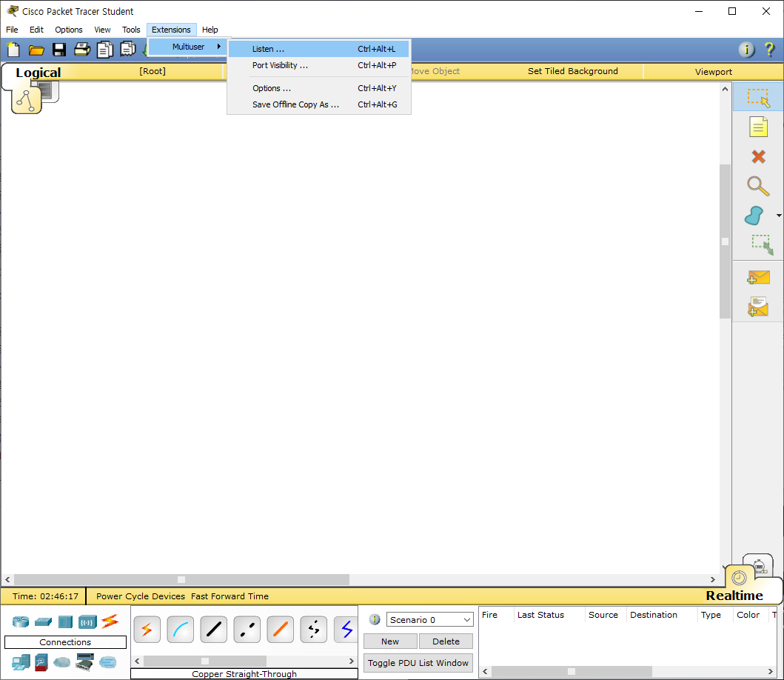This screenshot has width=784, height=680.
Task: Expand the Multiuser submenu
Action: [189, 47]
